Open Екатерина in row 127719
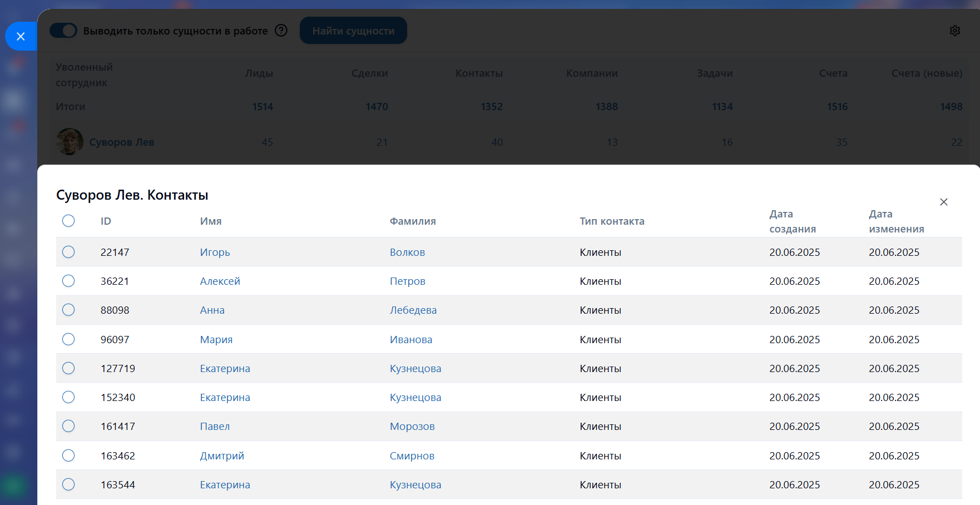This screenshot has width=980, height=505. pos(225,368)
